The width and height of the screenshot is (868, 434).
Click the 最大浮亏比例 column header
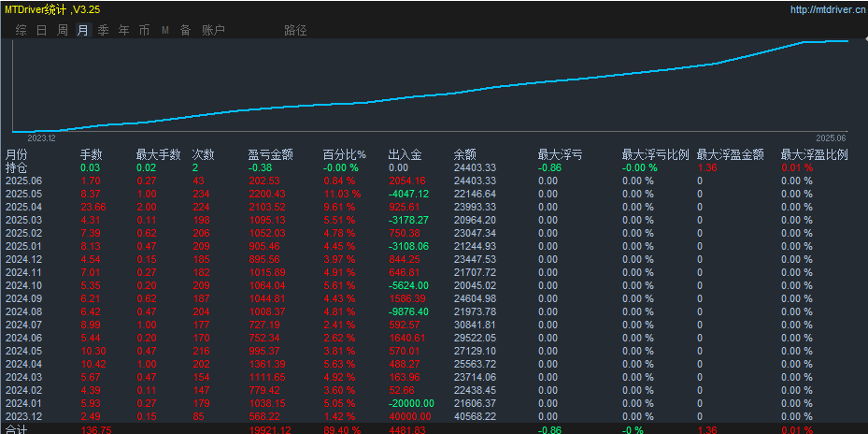[655, 154]
